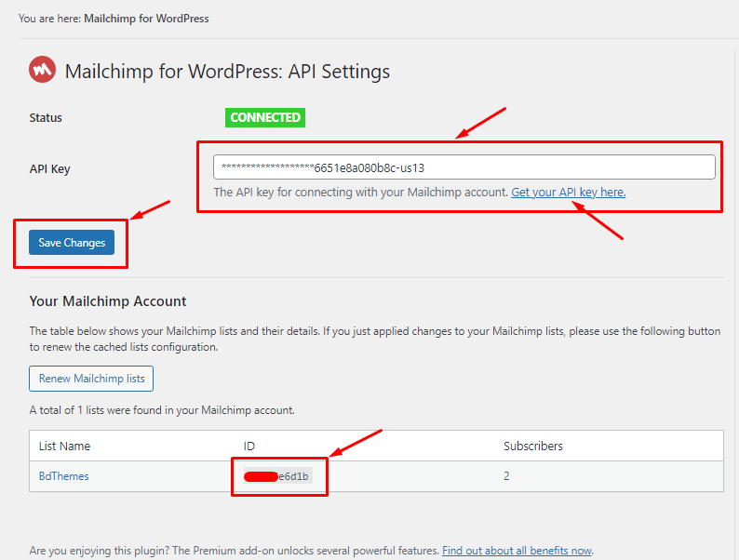The height and width of the screenshot is (560, 739).
Task: Click the CONNECTED status badge
Action: coord(265,117)
